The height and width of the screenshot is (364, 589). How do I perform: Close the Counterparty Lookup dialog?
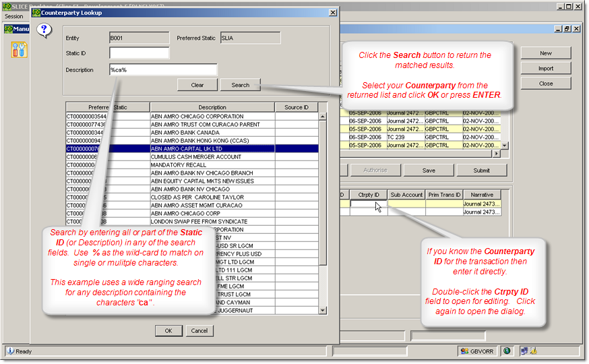[333, 12]
